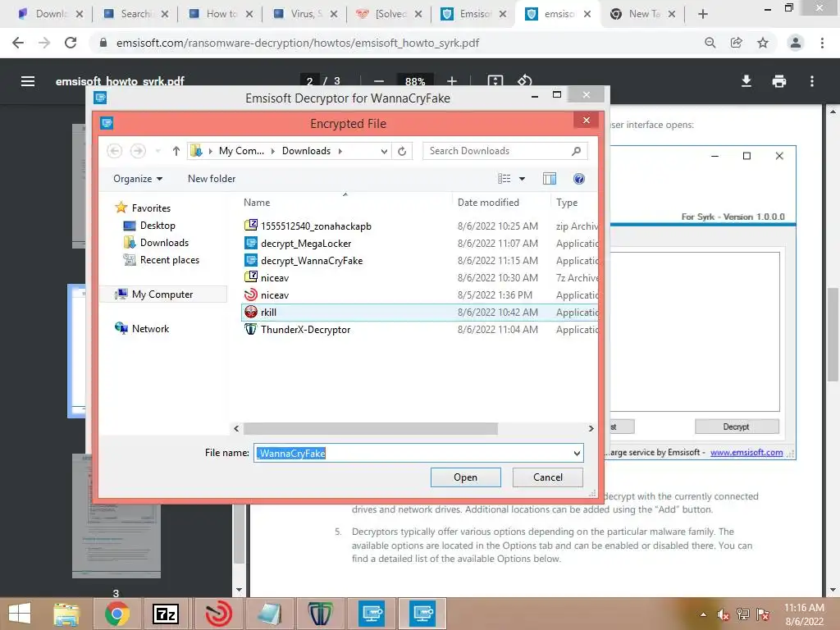Expand the view options dropdown arrow

tap(522, 179)
